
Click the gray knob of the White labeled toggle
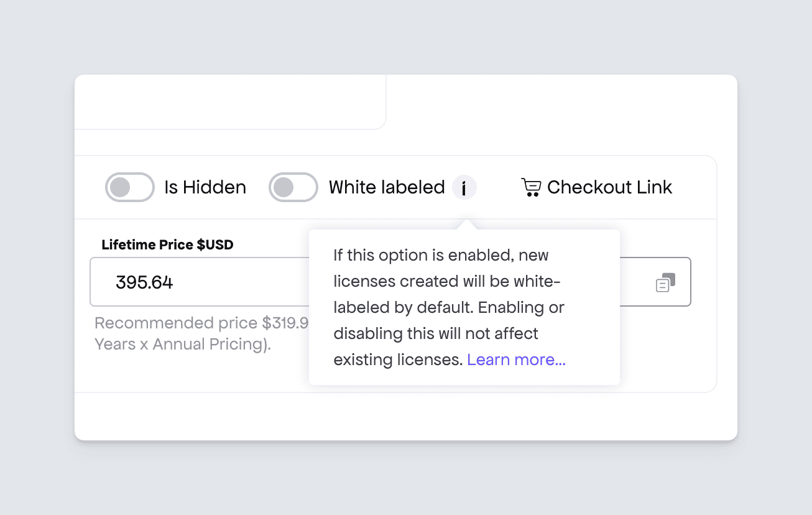[x=284, y=187]
